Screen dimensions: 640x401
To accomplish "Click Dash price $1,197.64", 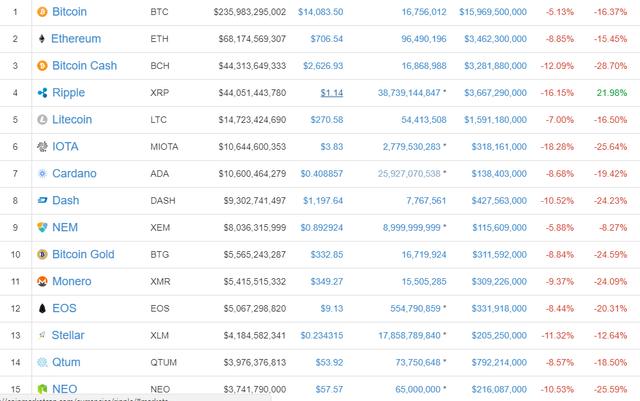I will 323,200.
